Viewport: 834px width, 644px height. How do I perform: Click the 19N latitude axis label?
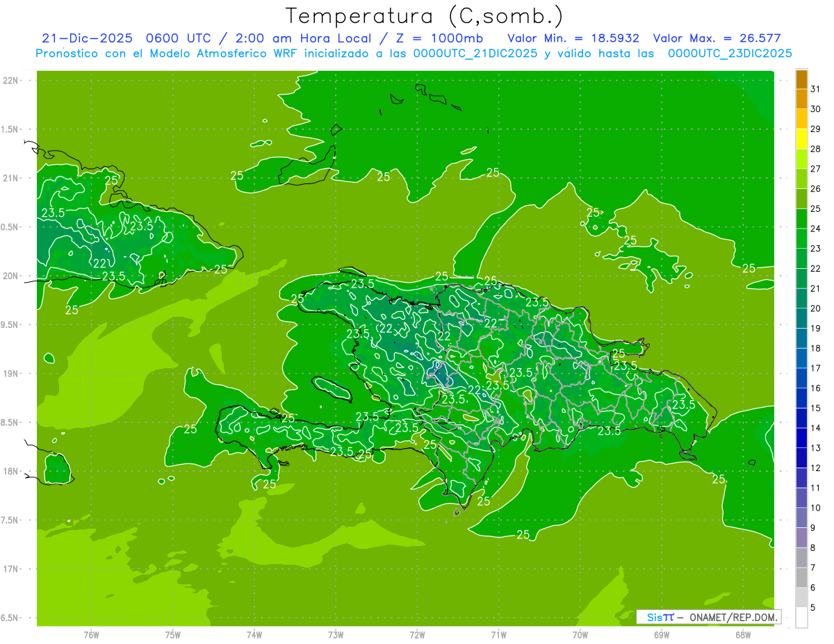(12, 374)
